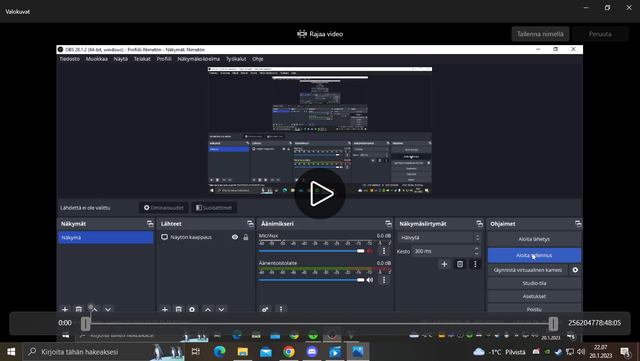Click the round playhead marker above the timeline
This screenshot has width=640, height=361.
tap(91, 307)
